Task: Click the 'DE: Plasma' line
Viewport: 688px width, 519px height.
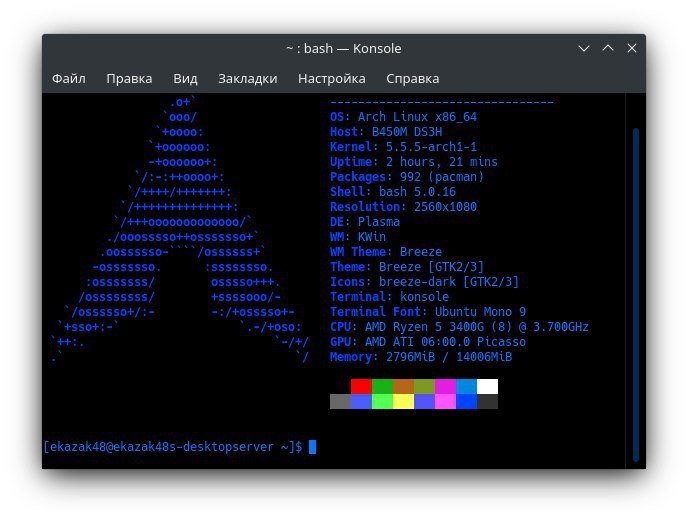Action: click(x=365, y=222)
